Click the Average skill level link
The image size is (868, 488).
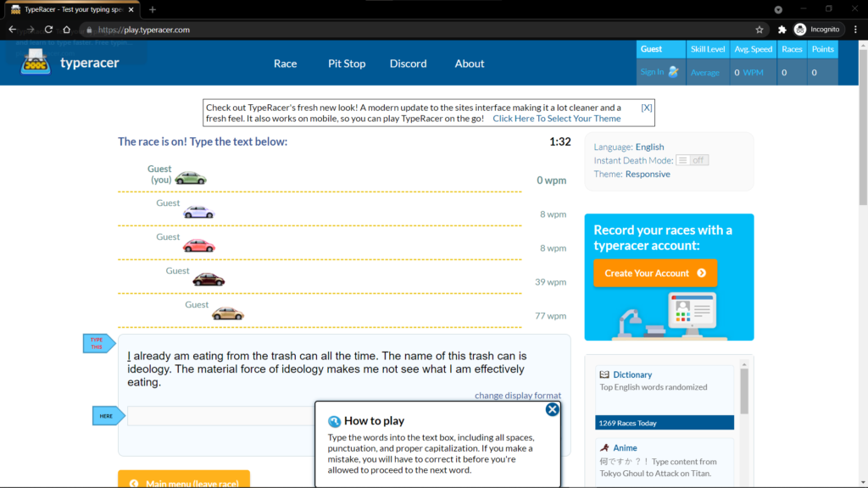pyautogui.click(x=704, y=73)
